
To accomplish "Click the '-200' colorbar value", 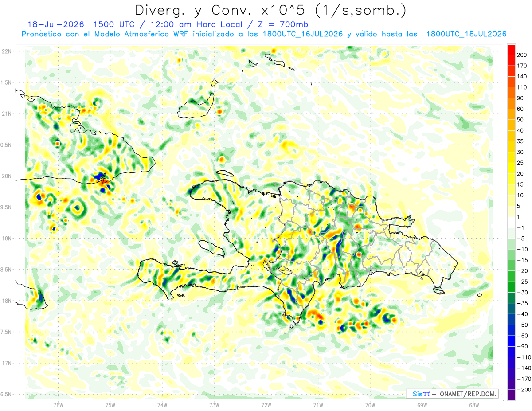I will point(523,389).
